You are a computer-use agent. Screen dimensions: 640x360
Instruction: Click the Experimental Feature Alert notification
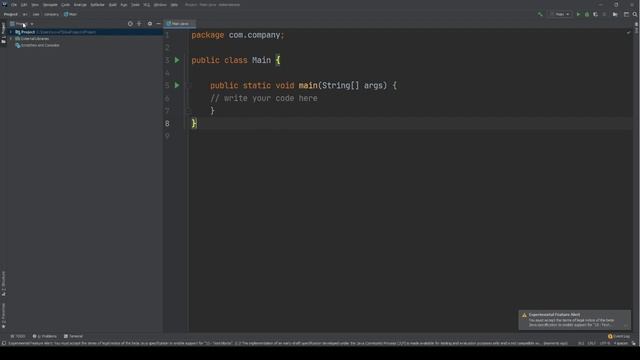coord(575,320)
